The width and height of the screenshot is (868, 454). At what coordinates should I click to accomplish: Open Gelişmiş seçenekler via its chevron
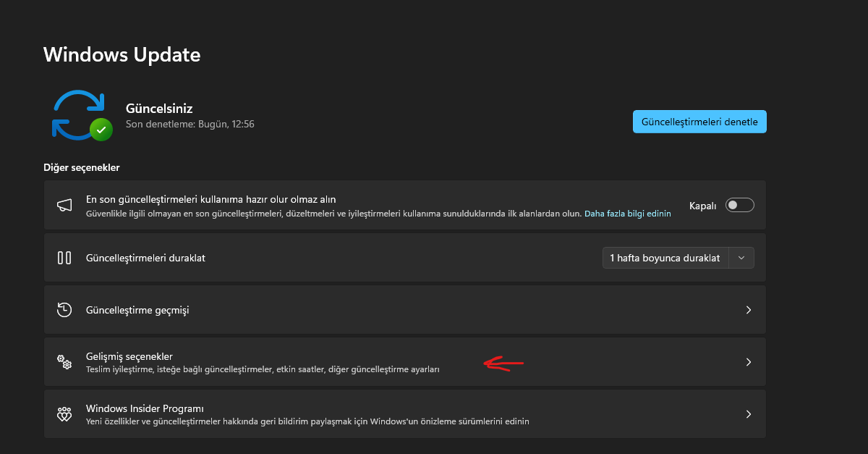click(x=749, y=362)
